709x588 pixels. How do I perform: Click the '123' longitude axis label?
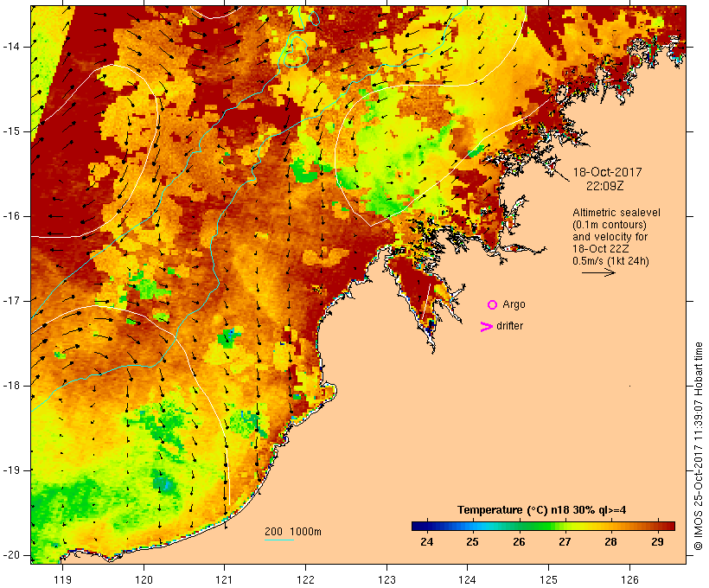point(386,580)
